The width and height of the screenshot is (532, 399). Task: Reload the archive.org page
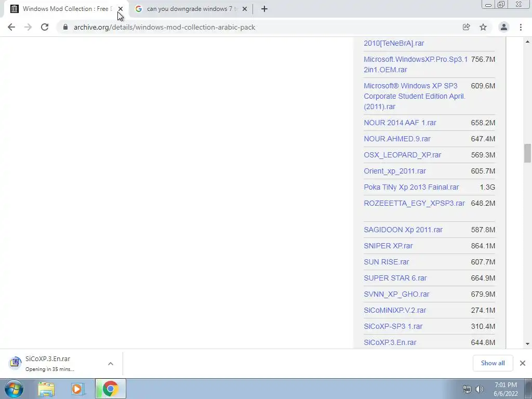coord(45,27)
